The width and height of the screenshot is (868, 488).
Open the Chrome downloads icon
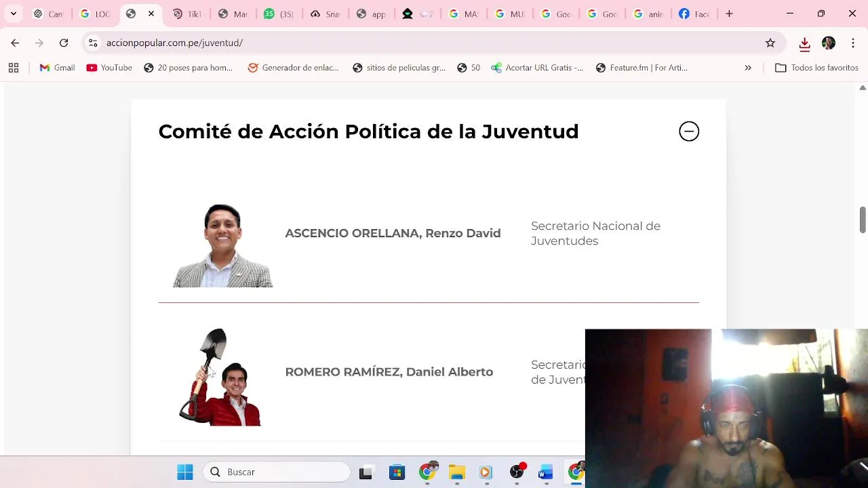point(804,43)
